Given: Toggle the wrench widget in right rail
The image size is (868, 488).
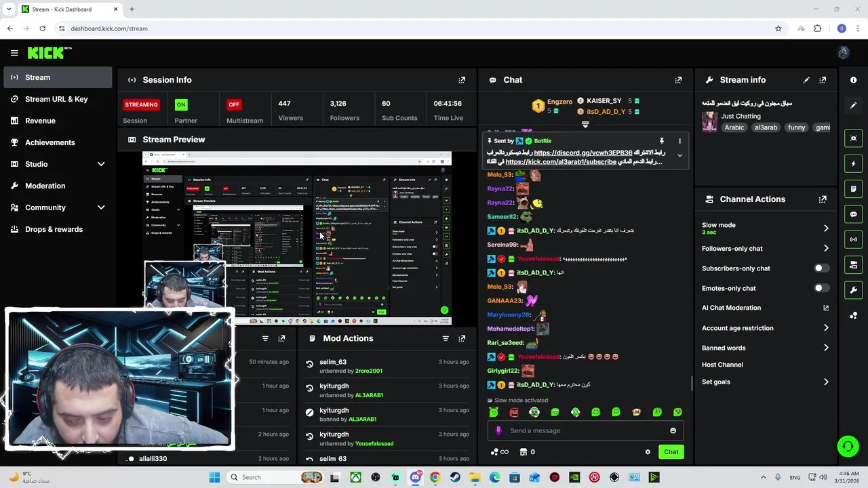Looking at the screenshot, I should [x=853, y=290].
